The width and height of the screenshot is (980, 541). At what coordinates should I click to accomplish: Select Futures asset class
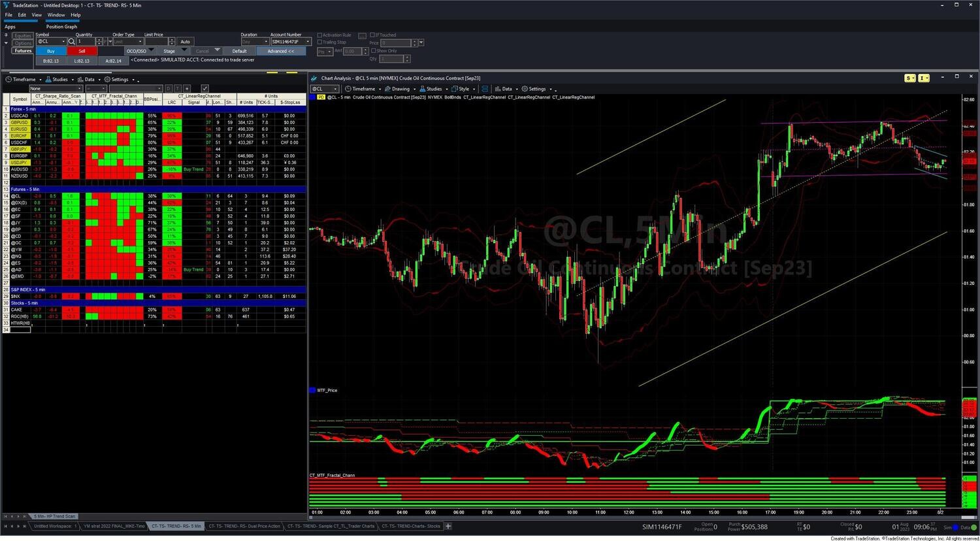(x=23, y=50)
